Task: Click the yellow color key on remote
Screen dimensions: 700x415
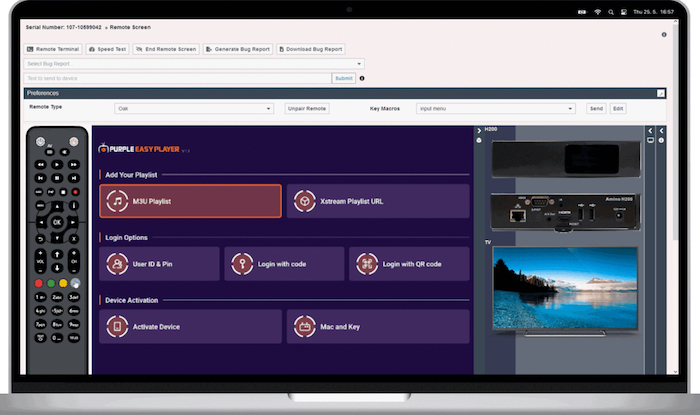Action: tap(63, 283)
